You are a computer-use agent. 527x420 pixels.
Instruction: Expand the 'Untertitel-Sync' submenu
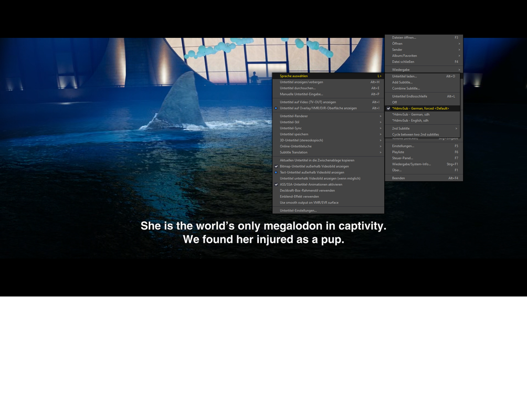coord(328,128)
